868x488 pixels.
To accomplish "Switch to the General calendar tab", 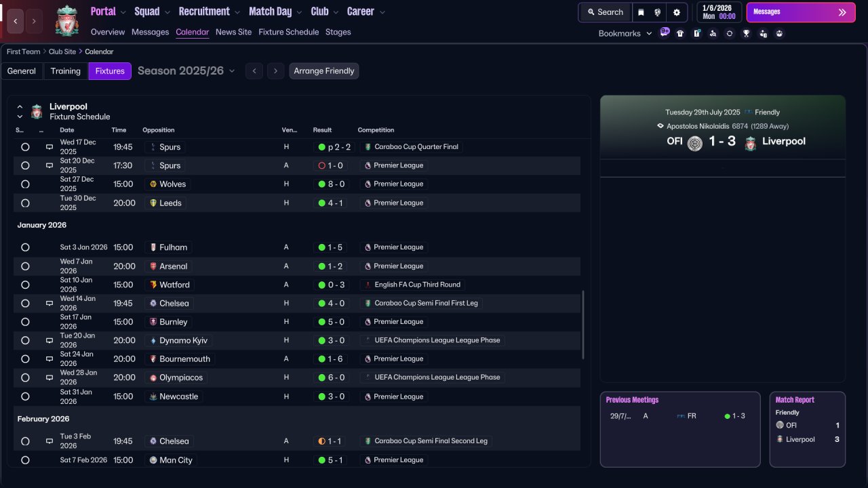I will 22,71.
